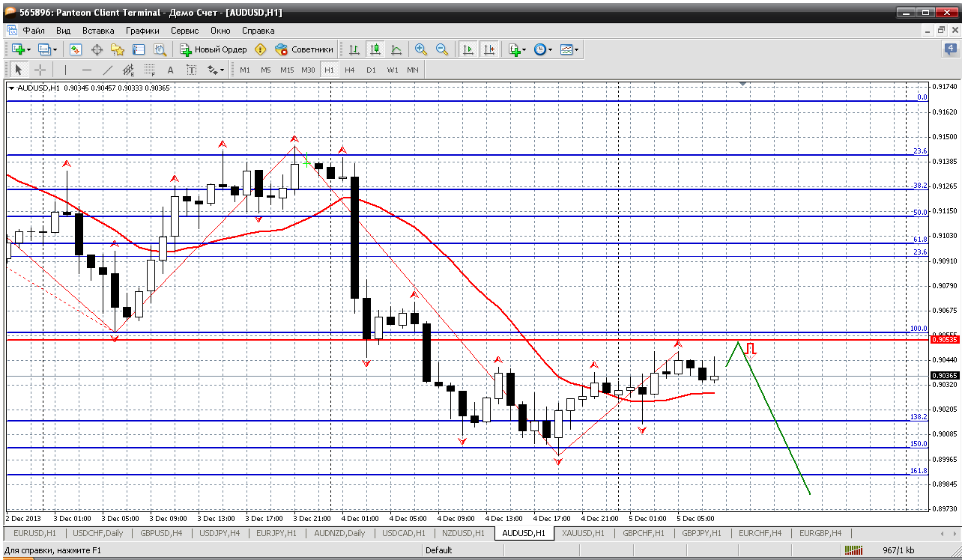Expand the profiles dropdown arrow

55,49
